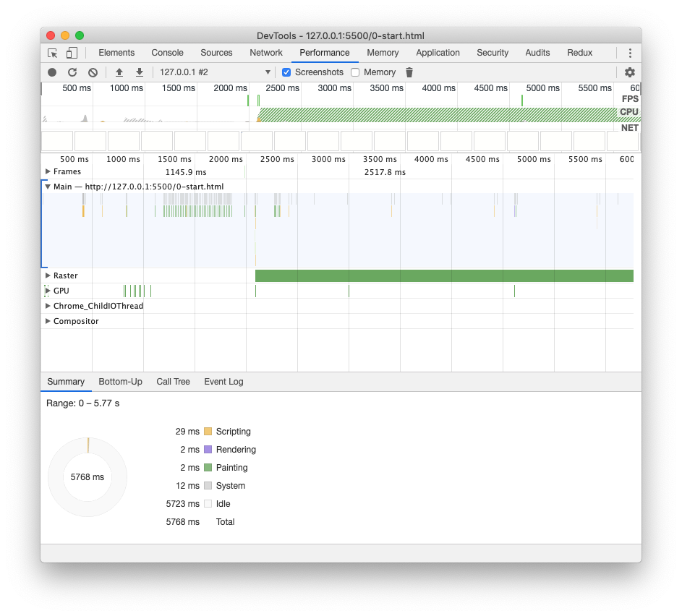Image resolution: width=682 pixels, height=616 pixels.
Task: Click the Scripting yellow color swatch
Action: 208,431
